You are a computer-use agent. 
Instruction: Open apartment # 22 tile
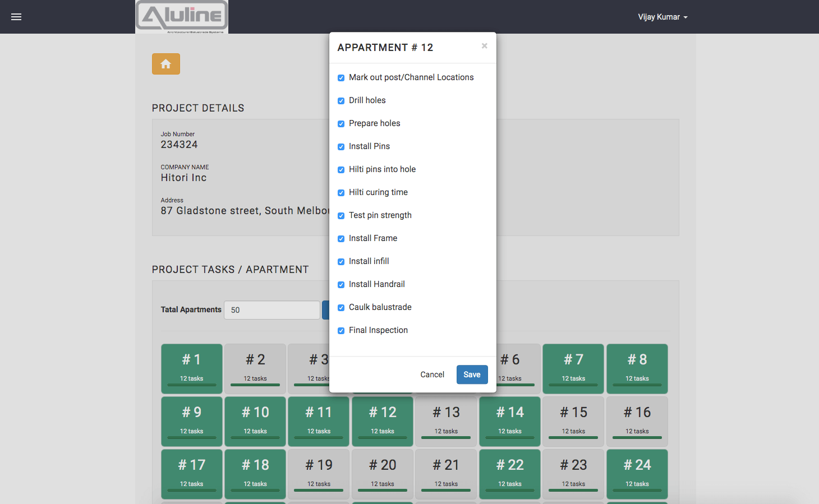510,474
